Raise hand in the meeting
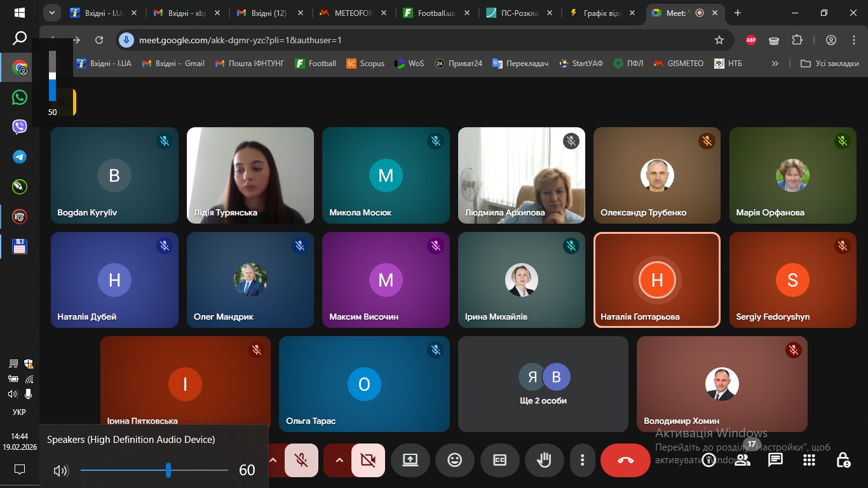 pos(544,460)
